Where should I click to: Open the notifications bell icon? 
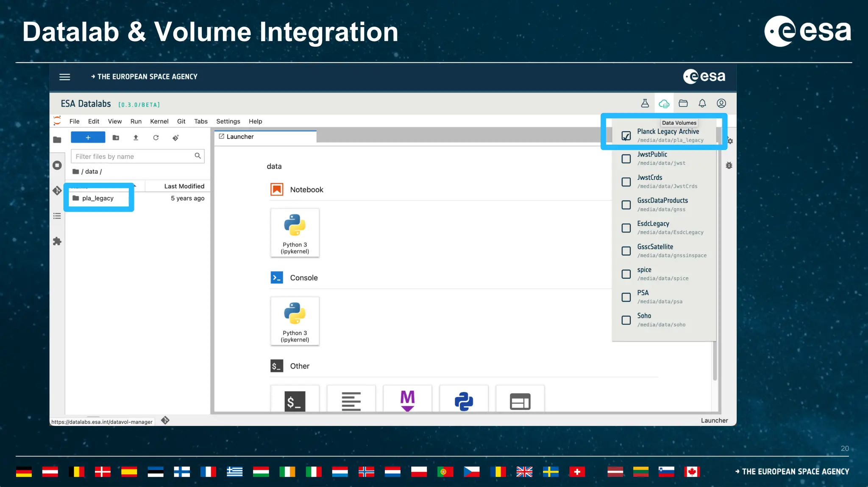702,104
